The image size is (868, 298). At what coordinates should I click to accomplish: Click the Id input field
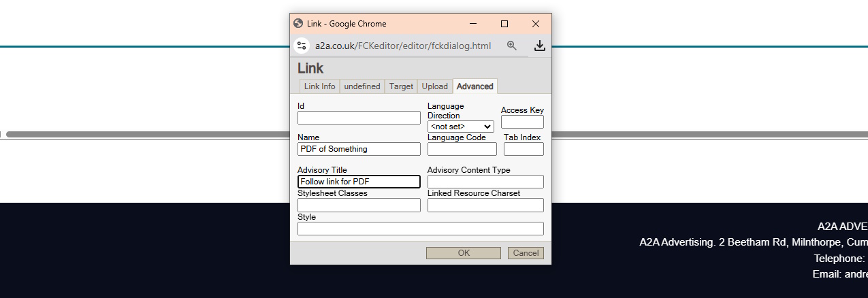pos(359,118)
